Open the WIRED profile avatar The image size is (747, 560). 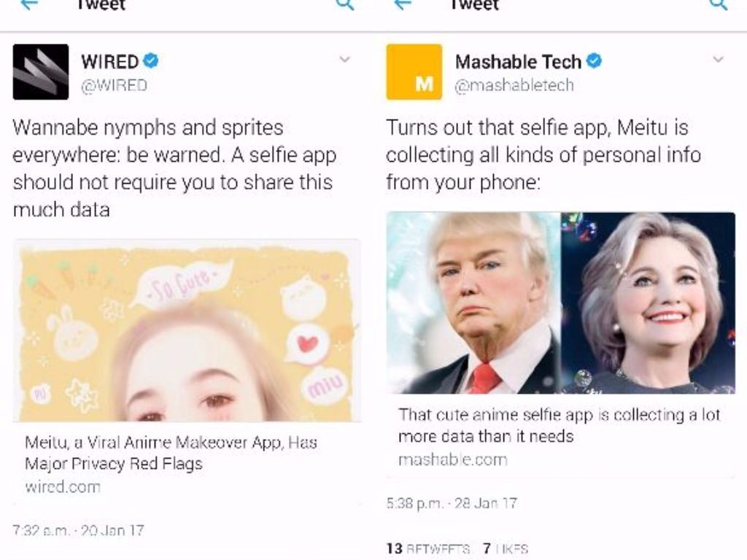[x=41, y=72]
